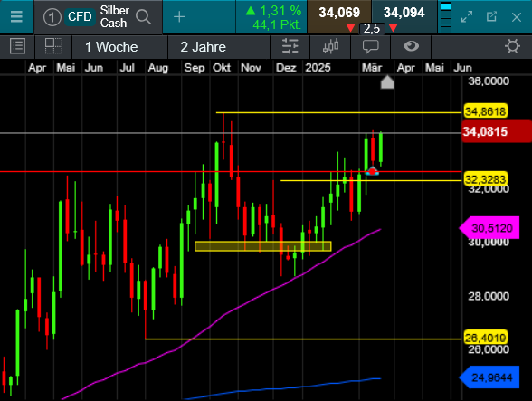
Task: Click the 1,31 % change display
Action: pos(273,11)
